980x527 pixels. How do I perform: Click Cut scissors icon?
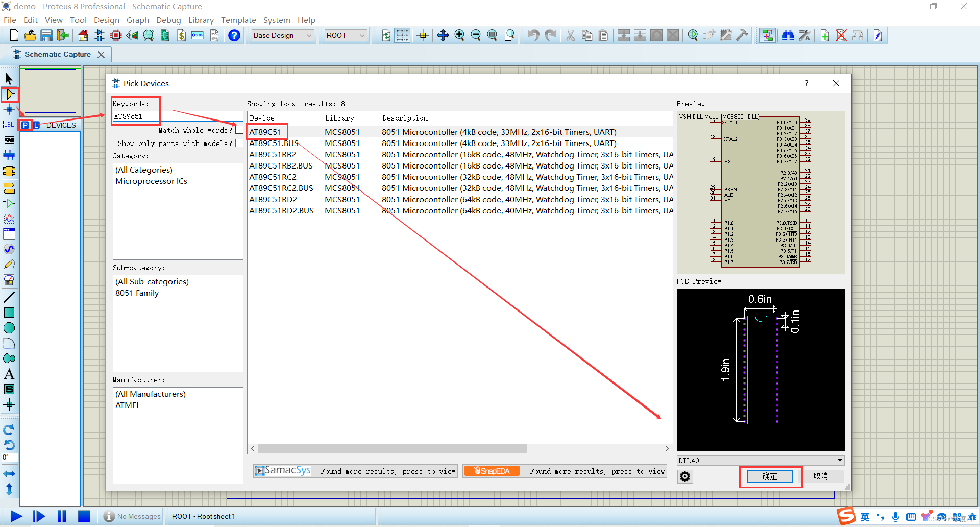[570, 35]
